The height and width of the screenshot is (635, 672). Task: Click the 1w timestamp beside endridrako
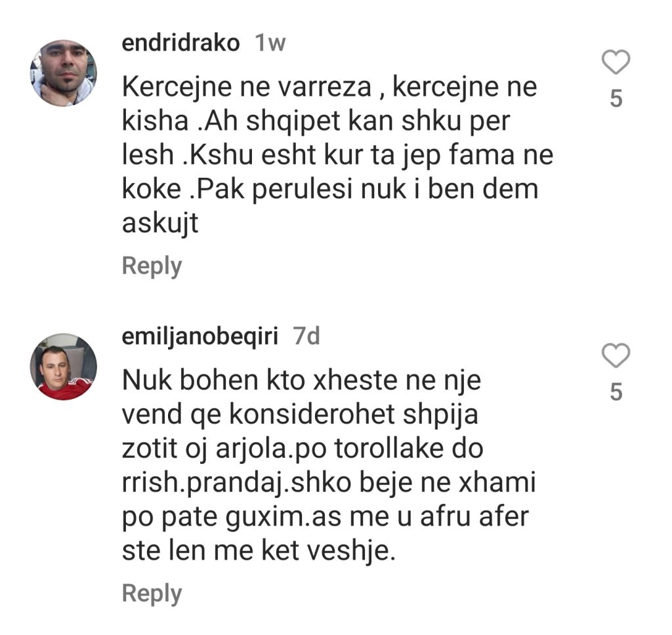click(270, 43)
